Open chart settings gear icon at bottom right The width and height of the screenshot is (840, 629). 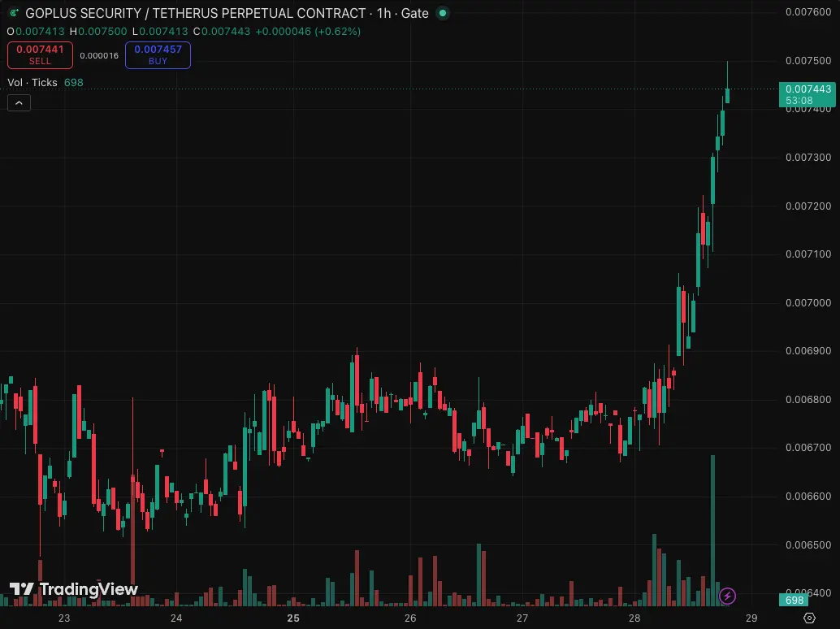[x=809, y=618]
